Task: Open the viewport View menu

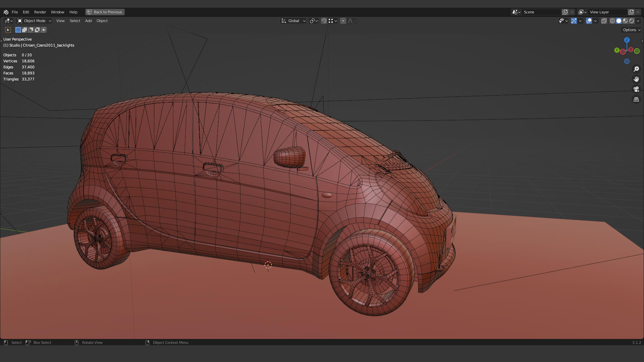Action: click(60, 21)
